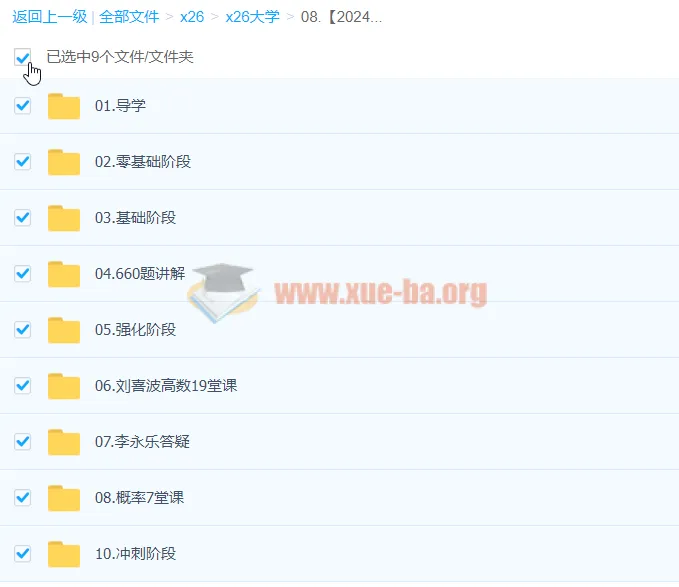Uncheck the 01.导学 folder checkbox

tap(23, 105)
